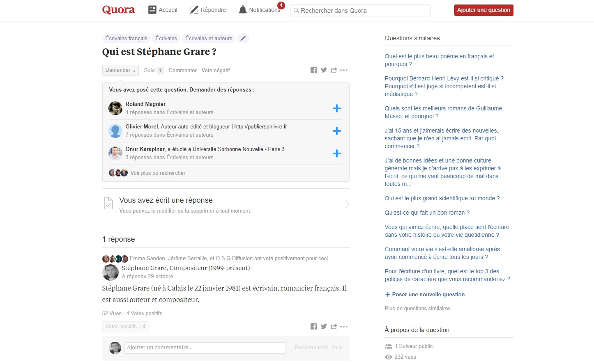The height and width of the screenshot is (364, 594).
Task: Click the 232 vues eye icon
Action: [x=388, y=357]
